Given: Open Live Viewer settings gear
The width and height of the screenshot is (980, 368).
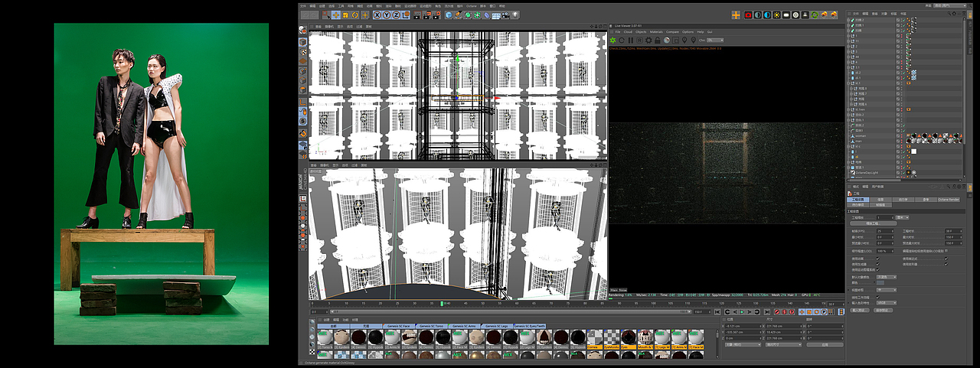Looking at the screenshot, I should [648, 40].
